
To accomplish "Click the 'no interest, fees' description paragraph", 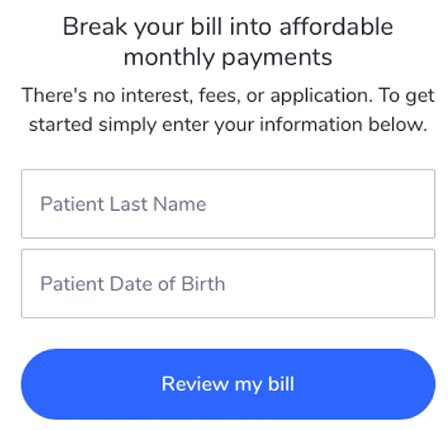I will [x=228, y=110].
